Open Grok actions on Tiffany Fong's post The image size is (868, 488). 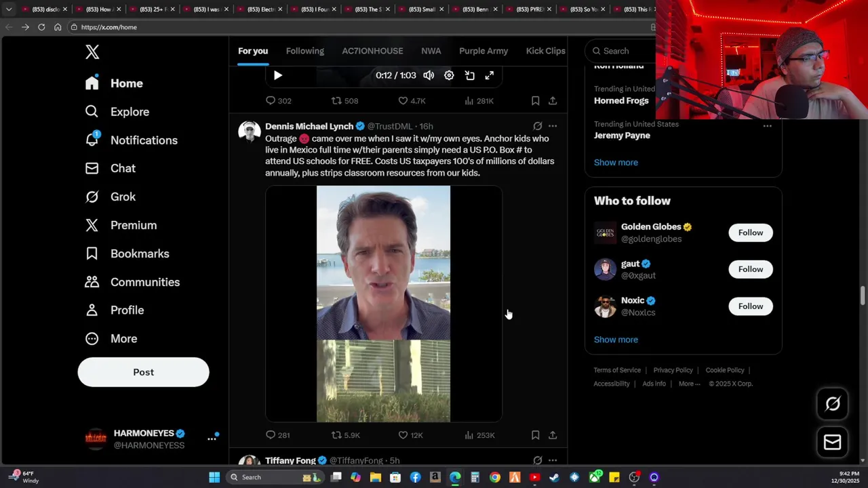(537, 461)
